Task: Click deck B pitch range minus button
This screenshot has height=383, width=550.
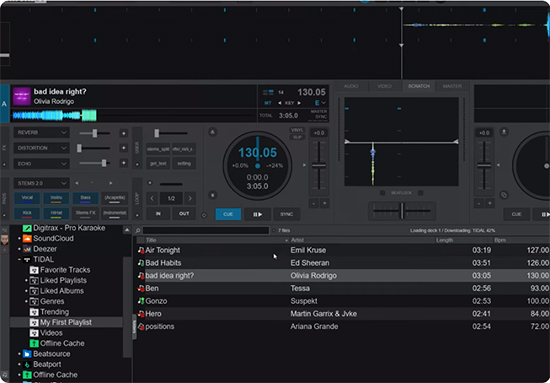Action: [479, 203]
